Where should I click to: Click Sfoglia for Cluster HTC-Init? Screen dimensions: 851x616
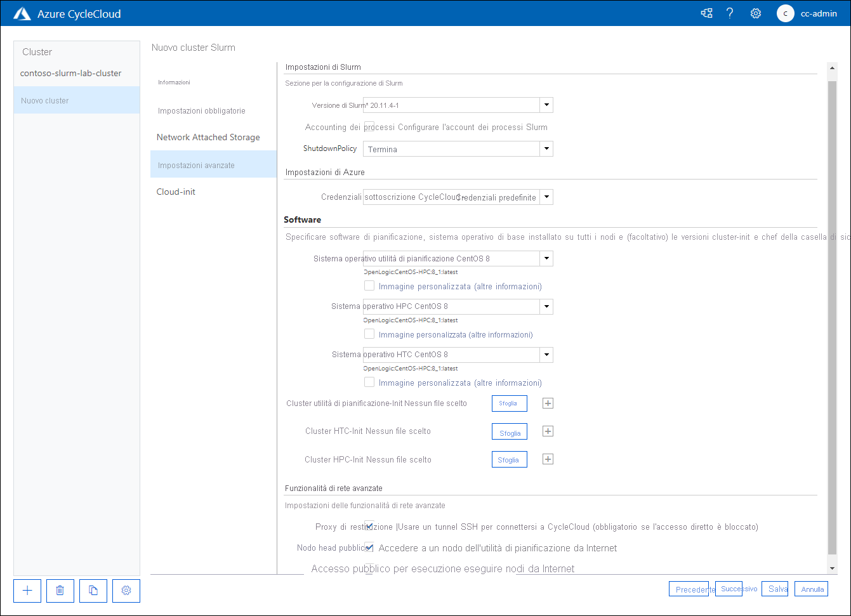(x=510, y=431)
